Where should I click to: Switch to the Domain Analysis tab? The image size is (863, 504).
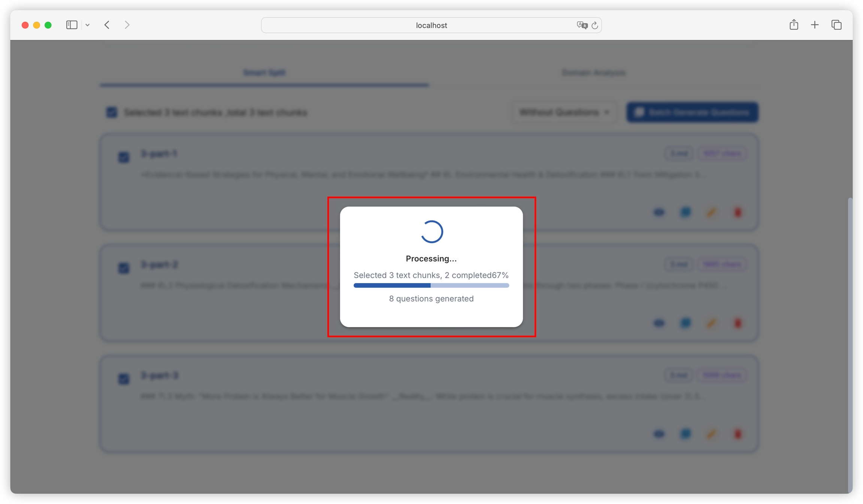coord(593,73)
